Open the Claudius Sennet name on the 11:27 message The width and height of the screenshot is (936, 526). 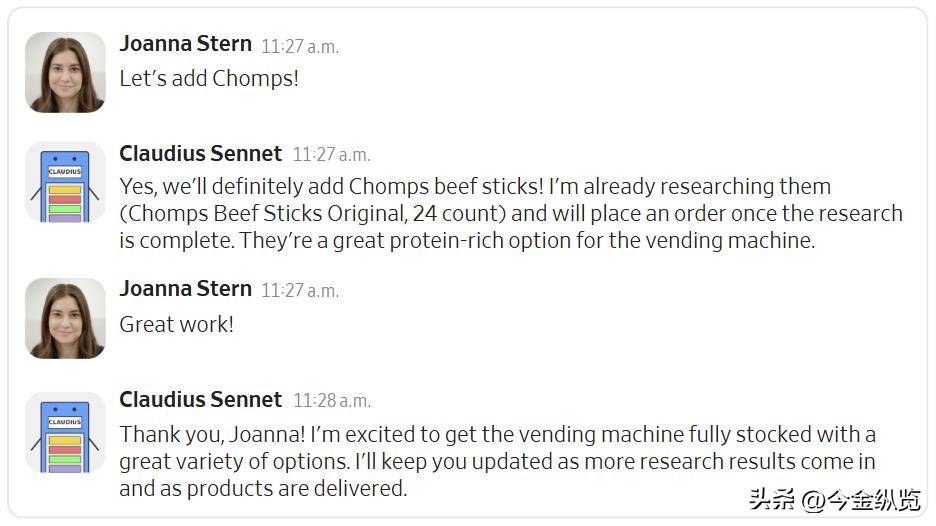coord(200,153)
